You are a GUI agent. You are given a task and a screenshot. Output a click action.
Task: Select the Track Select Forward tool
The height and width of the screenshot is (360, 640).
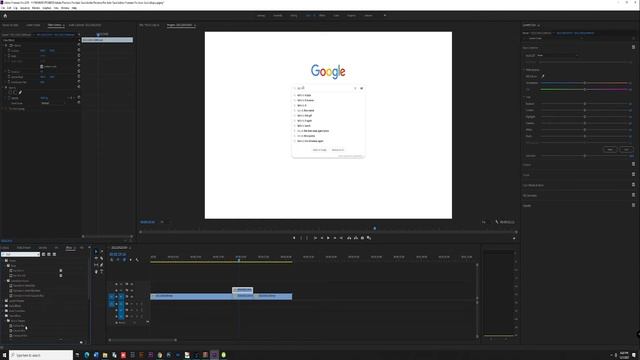[x=102, y=252]
